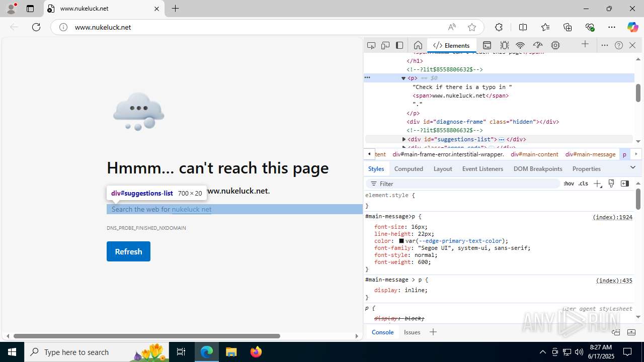
Task: Open the Network wifi icon tool
Action: click(521, 45)
